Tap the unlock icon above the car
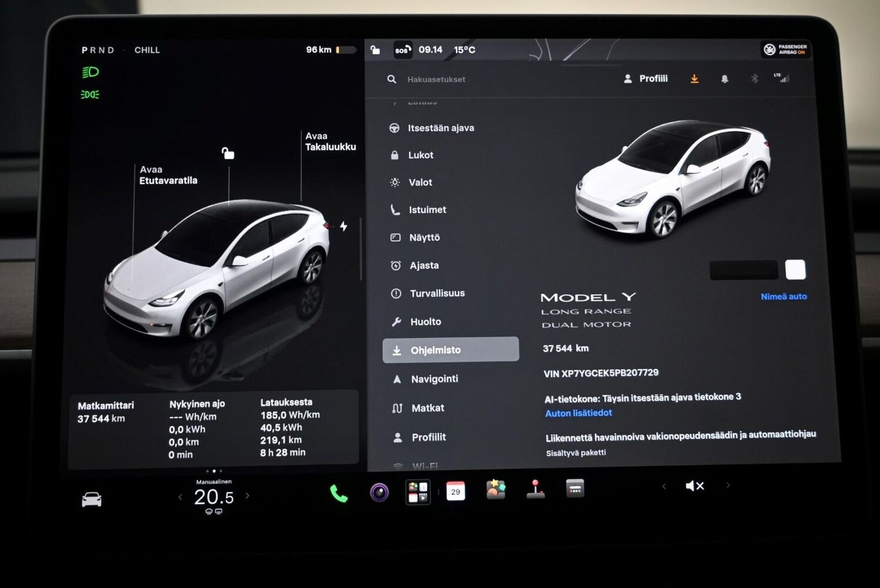Viewport: 880px width, 588px height. [x=227, y=153]
